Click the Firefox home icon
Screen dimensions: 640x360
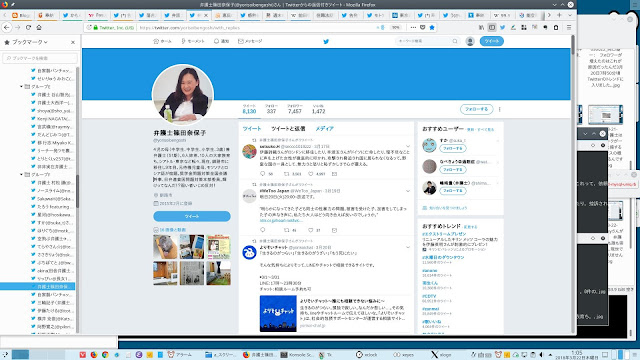coord(39,27)
